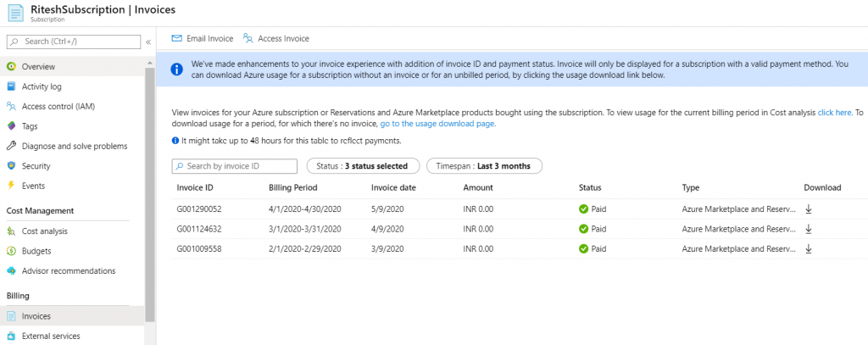868x345 pixels.
Task: Click the sidebar Search (Ctrl+/) box
Action: 74,42
